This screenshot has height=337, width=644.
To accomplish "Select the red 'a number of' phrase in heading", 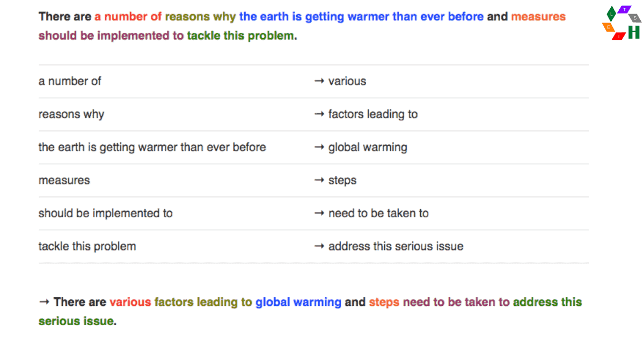I will (128, 17).
